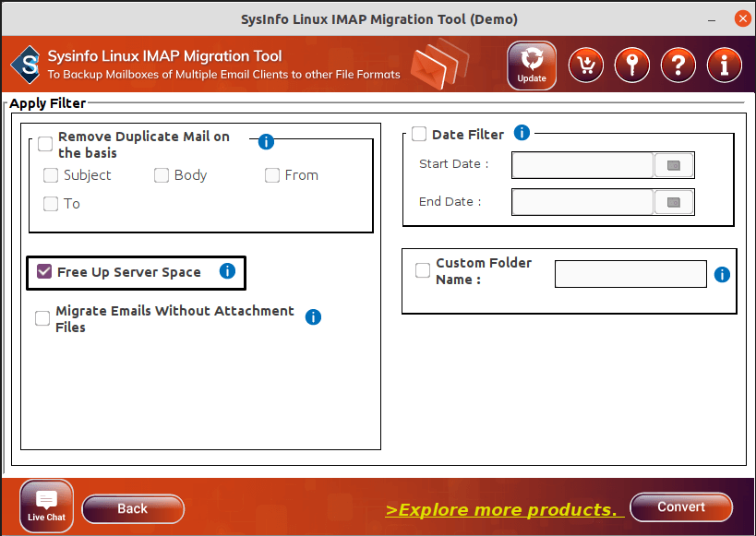Enable Migrate Emails Without Attachment Files
The image size is (756, 536).
42,318
